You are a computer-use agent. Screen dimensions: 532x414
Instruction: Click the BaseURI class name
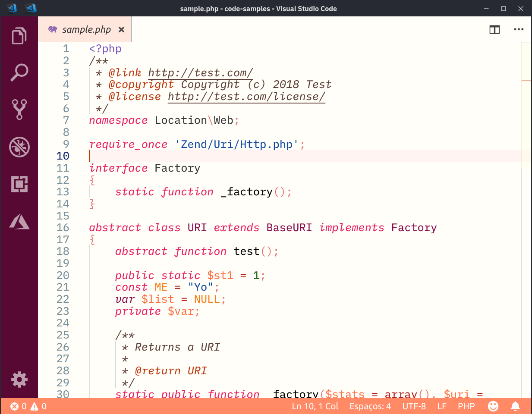[289, 228]
